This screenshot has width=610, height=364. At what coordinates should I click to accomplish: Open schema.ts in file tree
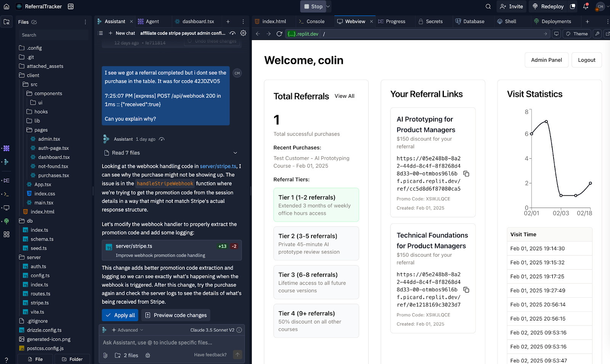point(42,239)
